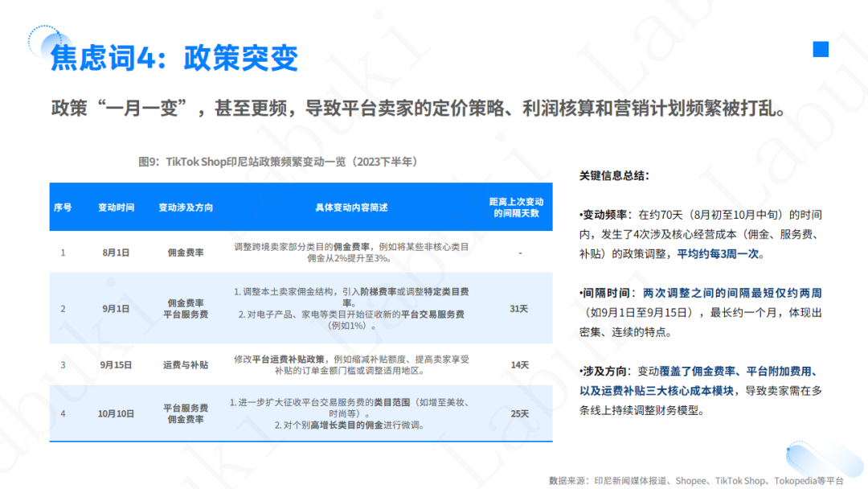Click the heading '关键信息总结:'
Viewport: 868px width, 489px height.
(x=614, y=176)
